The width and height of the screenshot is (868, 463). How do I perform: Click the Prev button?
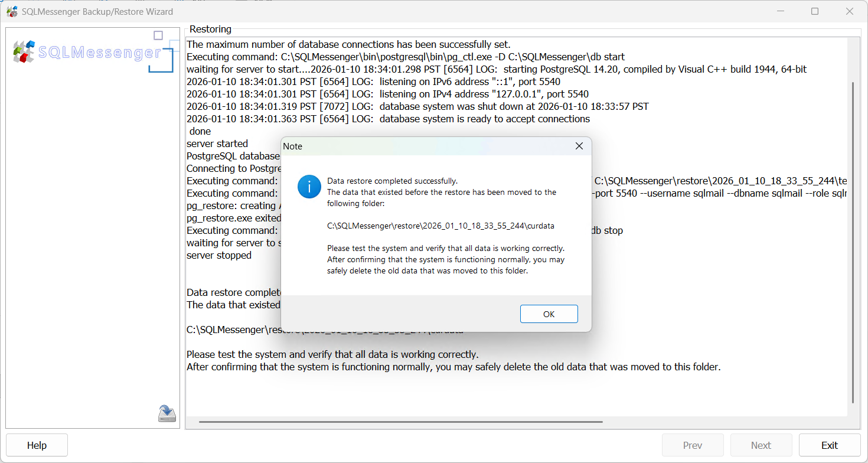coord(693,445)
